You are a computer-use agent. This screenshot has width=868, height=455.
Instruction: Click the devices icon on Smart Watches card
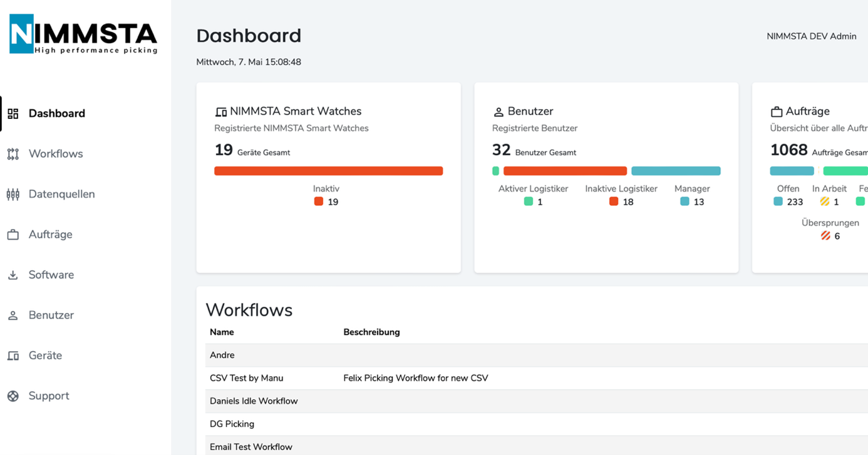click(x=220, y=112)
